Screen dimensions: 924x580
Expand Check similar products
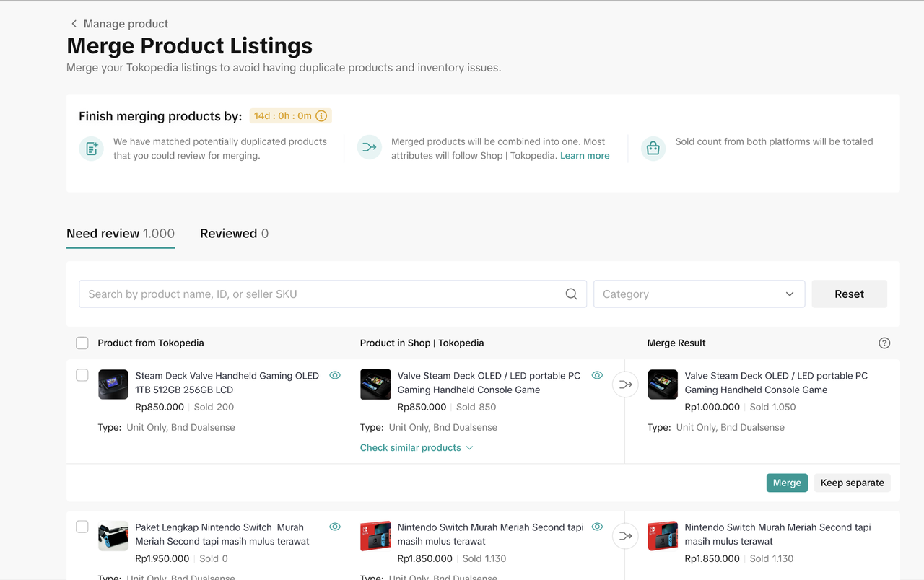click(x=417, y=448)
